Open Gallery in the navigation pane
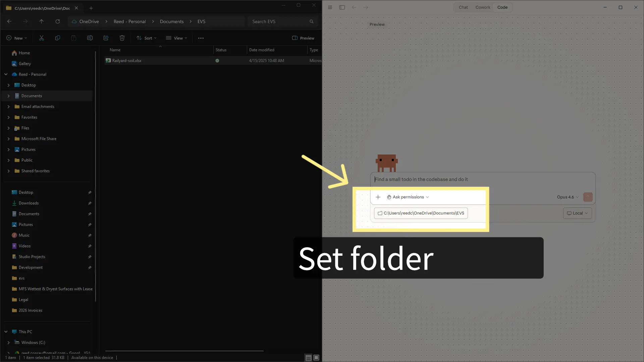Viewport: 644px width, 362px height. (24, 64)
